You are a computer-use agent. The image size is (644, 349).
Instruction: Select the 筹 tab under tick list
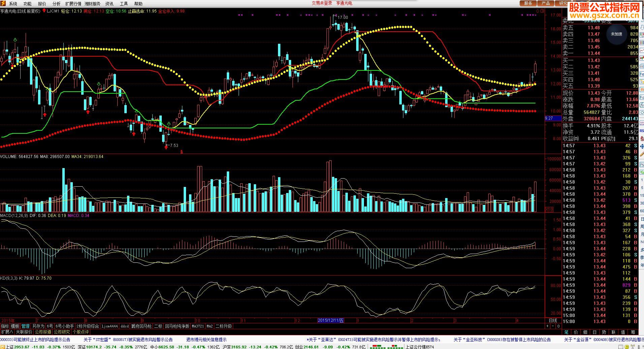pyautogui.click(x=633, y=332)
